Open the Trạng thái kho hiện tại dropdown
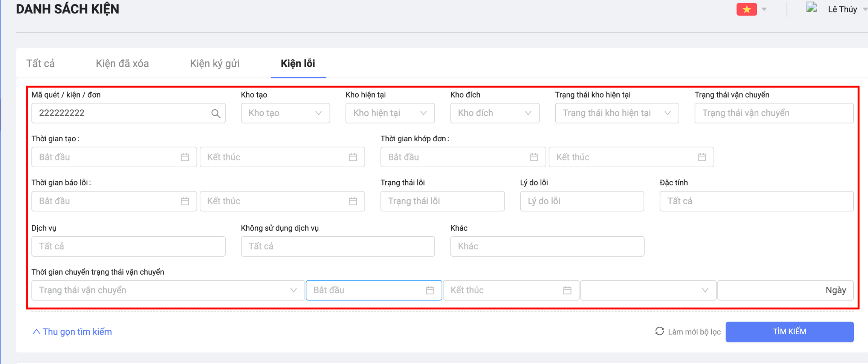 pyautogui.click(x=617, y=113)
